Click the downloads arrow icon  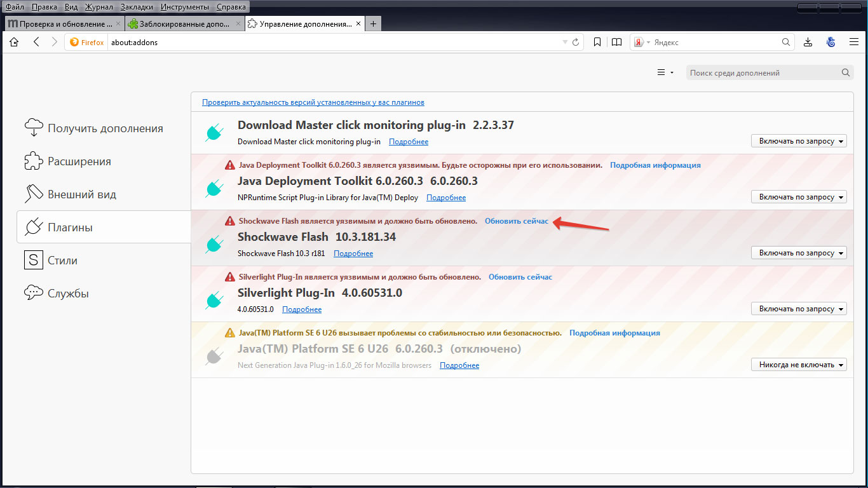pos(808,43)
